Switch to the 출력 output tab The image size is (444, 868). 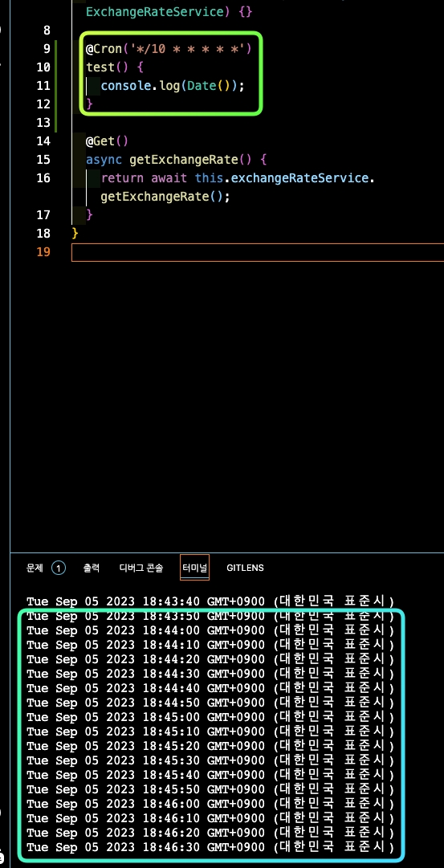pyautogui.click(x=92, y=568)
